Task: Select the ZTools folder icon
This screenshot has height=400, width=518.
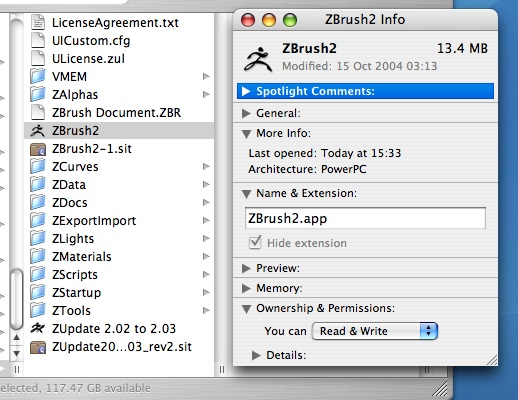Action: (x=38, y=310)
